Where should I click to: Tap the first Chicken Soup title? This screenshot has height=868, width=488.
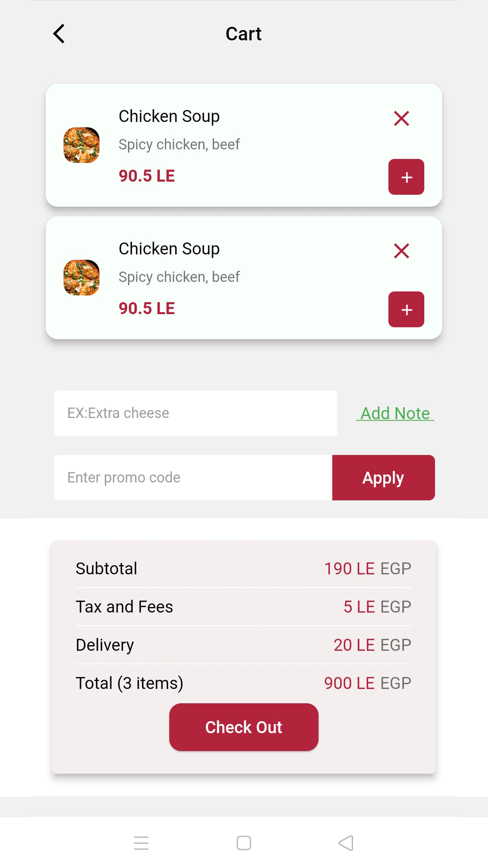[x=169, y=116]
